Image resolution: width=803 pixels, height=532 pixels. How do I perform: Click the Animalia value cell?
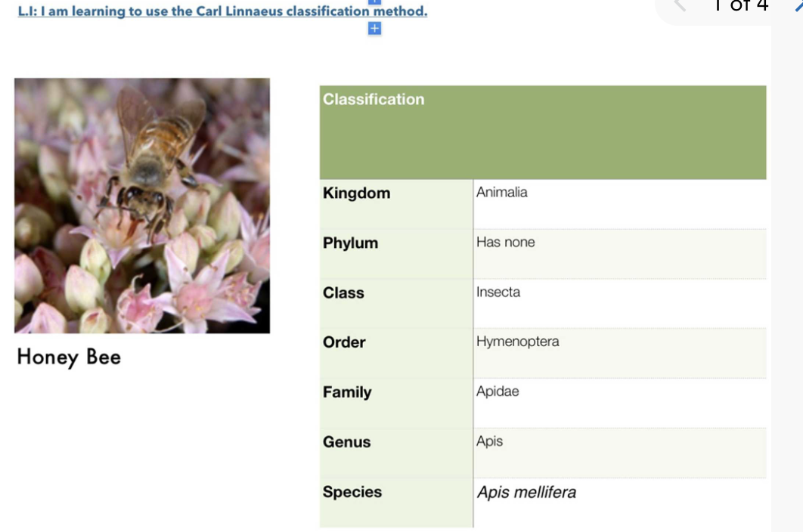click(620, 204)
